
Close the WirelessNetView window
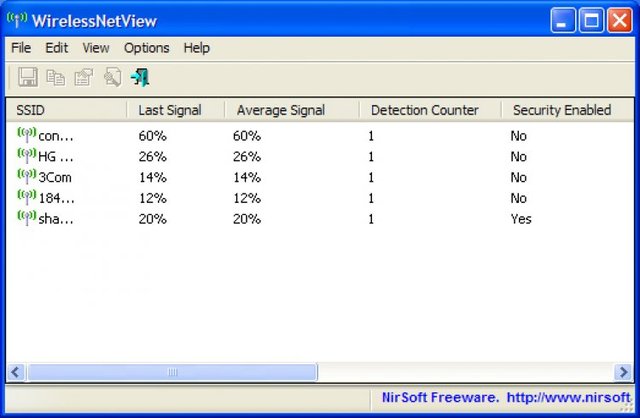[x=620, y=20]
